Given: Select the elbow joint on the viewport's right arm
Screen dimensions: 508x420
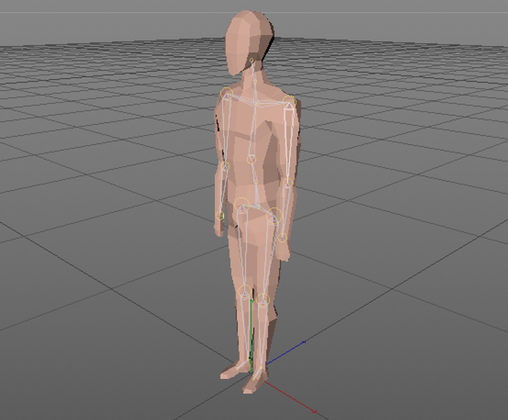Looking at the screenshot, I should (287, 183).
